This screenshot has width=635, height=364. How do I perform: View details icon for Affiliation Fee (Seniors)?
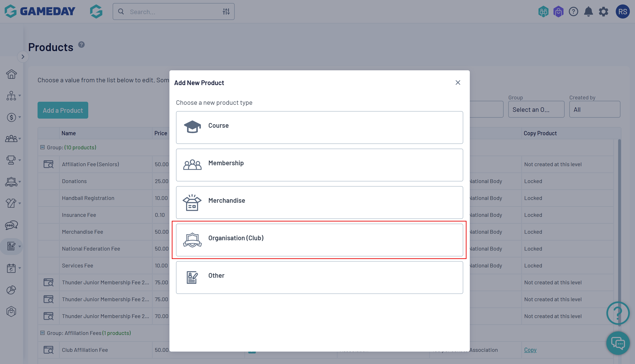[49, 164]
